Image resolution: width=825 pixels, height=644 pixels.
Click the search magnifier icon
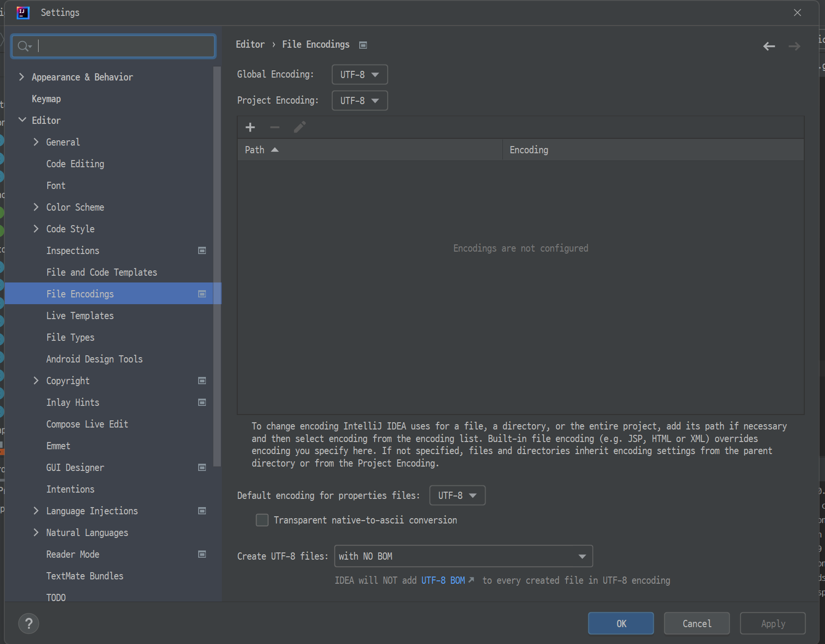[x=24, y=46]
